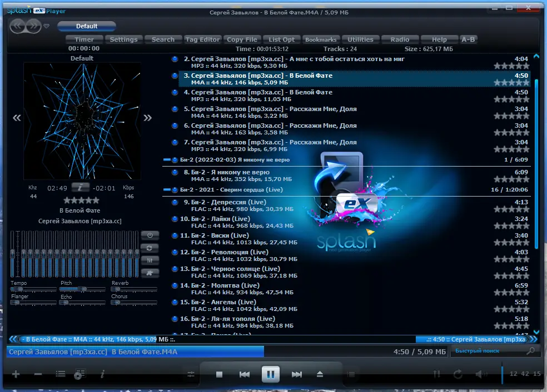Screen dimensions: 547x392
Task: Select the Default playlist tab
Action: [87, 26]
